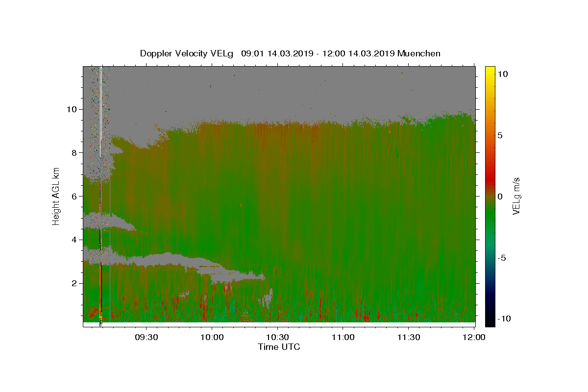Image resolution: width=588 pixels, height=392 pixels.
Task: Click the black bottom of the colorbar
Action: (x=490, y=321)
